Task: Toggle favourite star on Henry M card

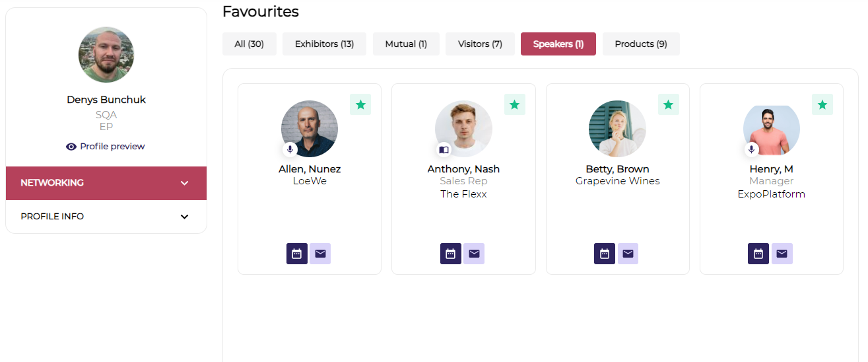Action: 822,104
